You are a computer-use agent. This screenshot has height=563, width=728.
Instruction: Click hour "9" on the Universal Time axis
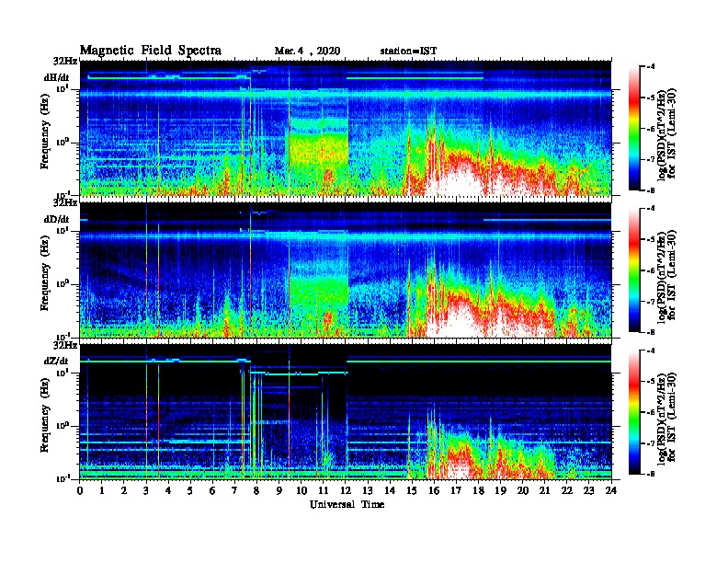click(279, 491)
